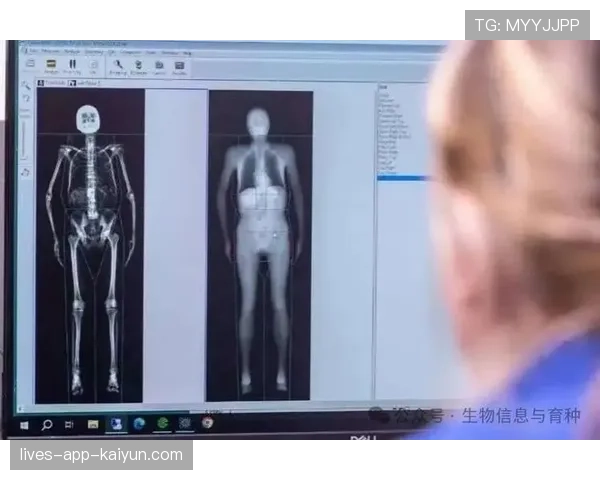The height and width of the screenshot is (480, 600).
Task: Click the toolbar icon right of the wrench
Action: pos(139,67)
